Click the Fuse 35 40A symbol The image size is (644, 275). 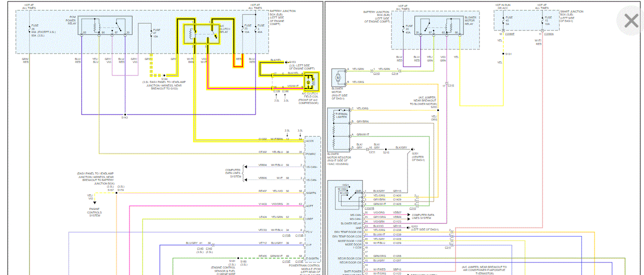pyautogui.click(x=404, y=29)
